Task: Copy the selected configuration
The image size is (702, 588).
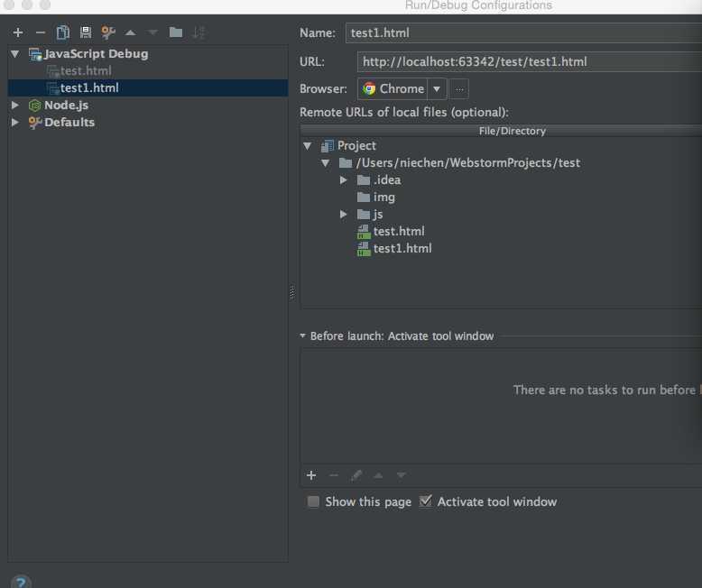Action: coord(62,32)
